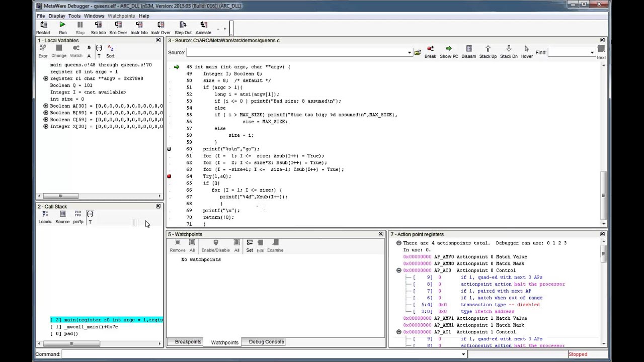Open the folder browse icon beside Source field
The width and height of the screenshot is (644, 362).
(418, 52)
